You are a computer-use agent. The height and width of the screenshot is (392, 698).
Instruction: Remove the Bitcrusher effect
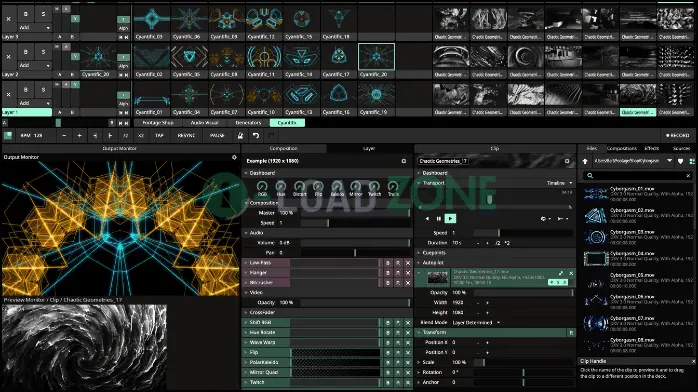coord(407,283)
